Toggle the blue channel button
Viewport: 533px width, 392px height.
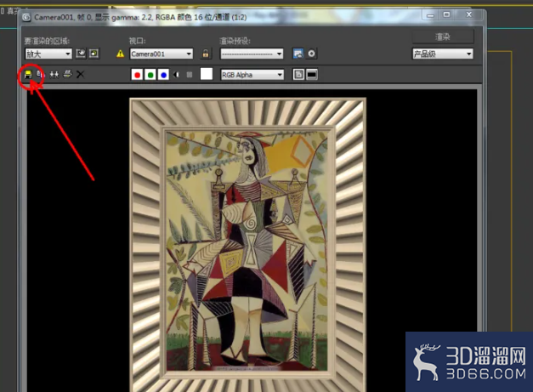[x=163, y=75]
